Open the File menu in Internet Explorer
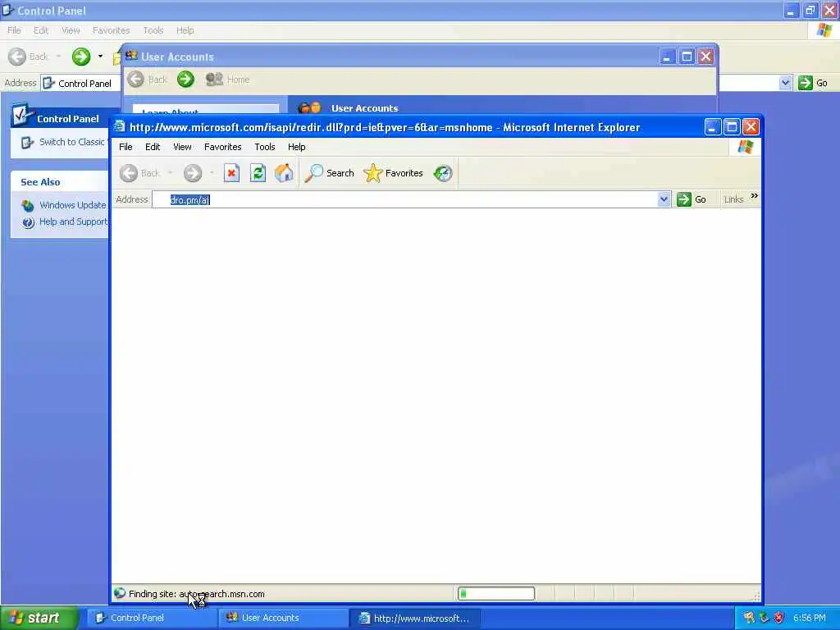840x630 pixels. pyautogui.click(x=126, y=147)
